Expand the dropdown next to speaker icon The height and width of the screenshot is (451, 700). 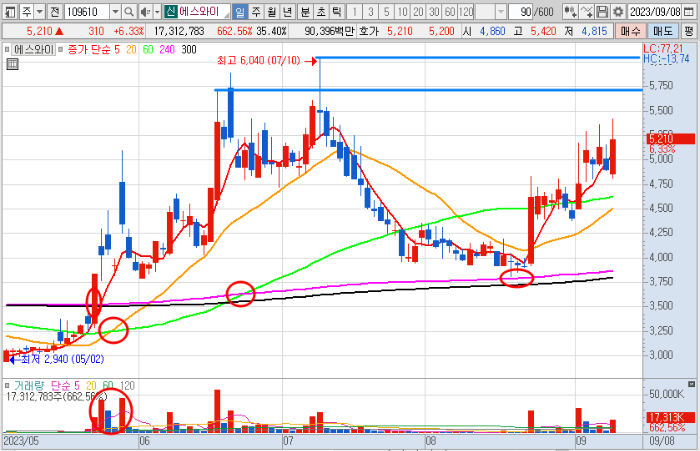pos(157,11)
